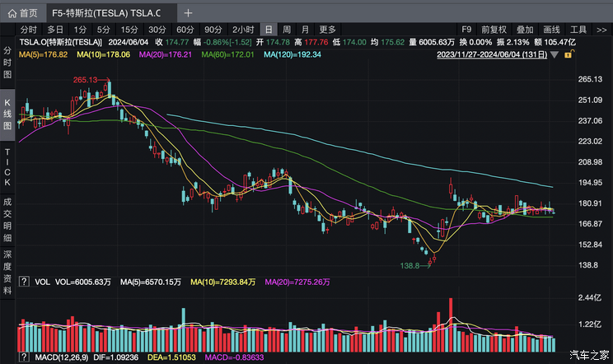613x364 pixels.
Task: Click the MA(10)=178.06 indicator label
Action: pyautogui.click(x=104, y=54)
